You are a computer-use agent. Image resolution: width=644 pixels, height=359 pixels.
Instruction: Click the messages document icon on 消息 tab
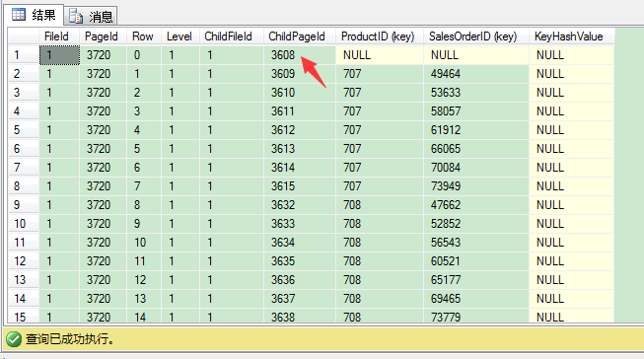click(76, 17)
